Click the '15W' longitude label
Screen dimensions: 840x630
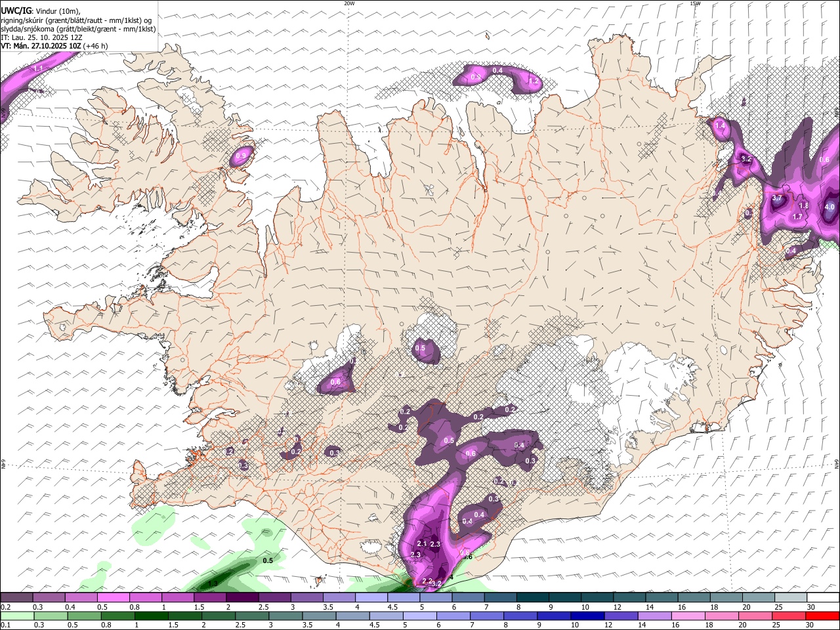[x=695, y=3]
